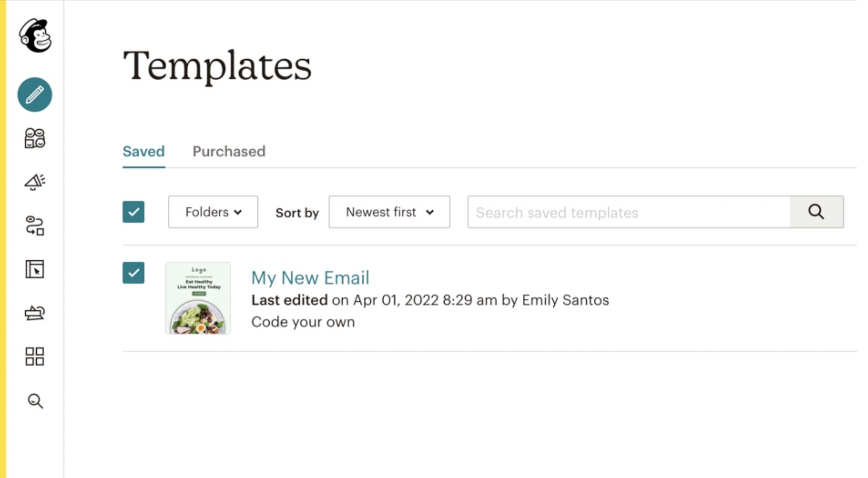This screenshot has height=478, width=868.
Task: Click the Automations workflow icon
Action: 35,226
